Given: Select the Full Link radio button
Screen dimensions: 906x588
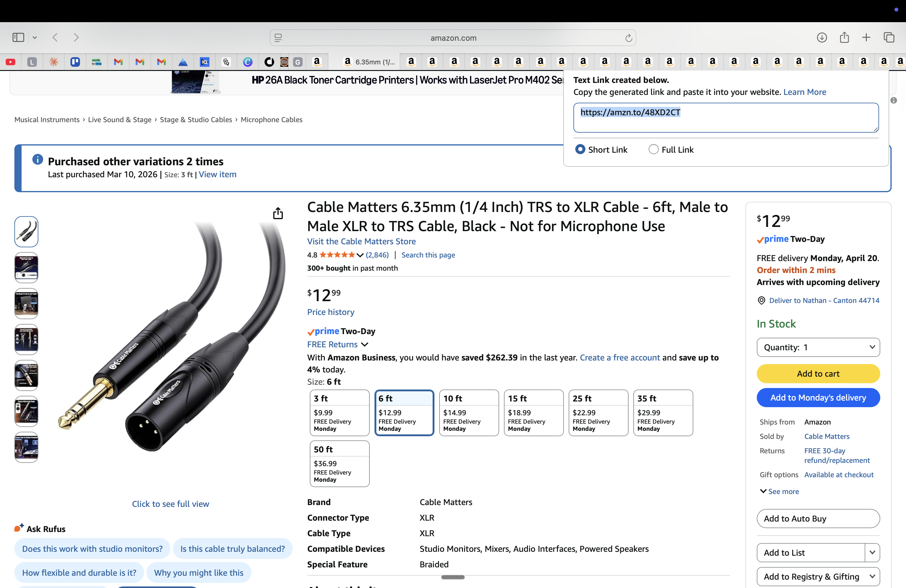Looking at the screenshot, I should click(653, 149).
